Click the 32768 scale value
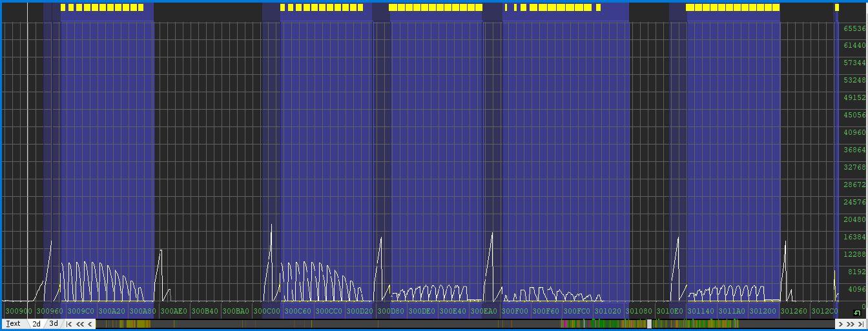Screen dimensions: 868x331 (x=854, y=167)
